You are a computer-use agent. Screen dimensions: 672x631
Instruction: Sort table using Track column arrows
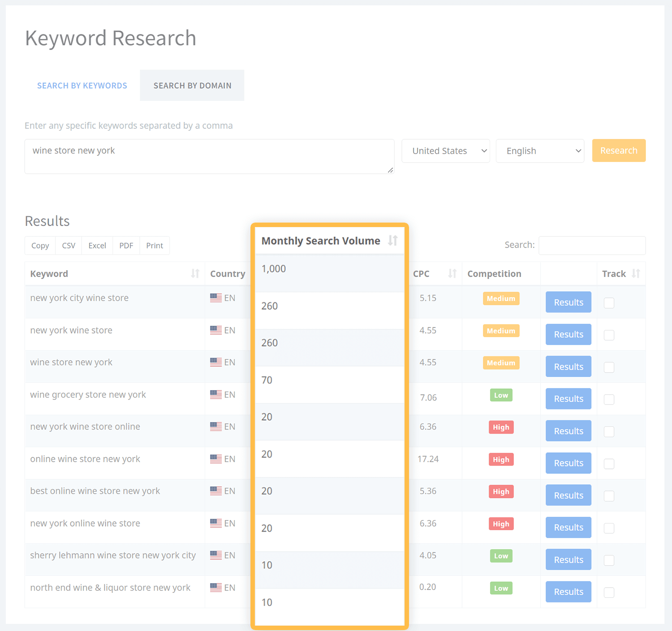636,274
